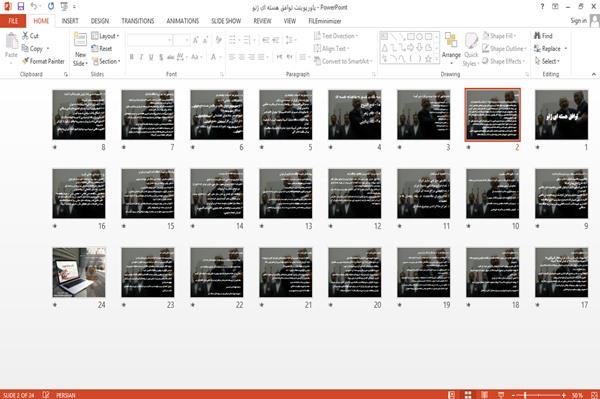
Task: Open Shape Outline options
Action: pyautogui.click(x=504, y=49)
